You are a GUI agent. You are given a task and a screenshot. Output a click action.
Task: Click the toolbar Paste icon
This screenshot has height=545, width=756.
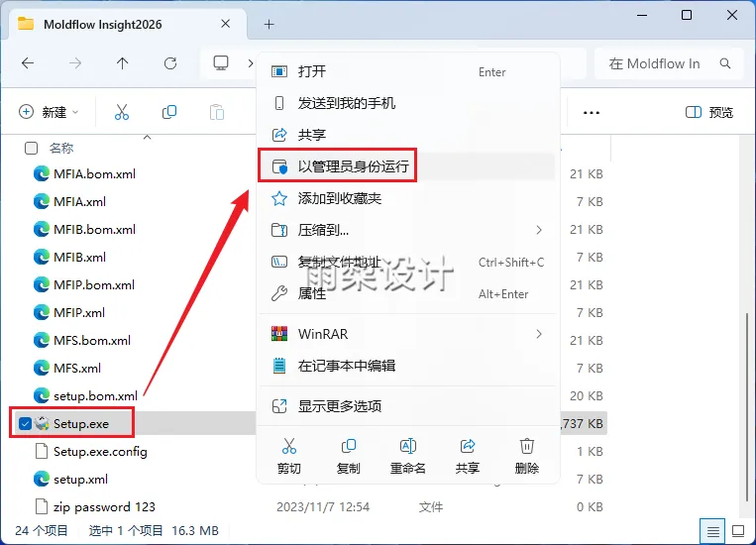tap(216, 112)
